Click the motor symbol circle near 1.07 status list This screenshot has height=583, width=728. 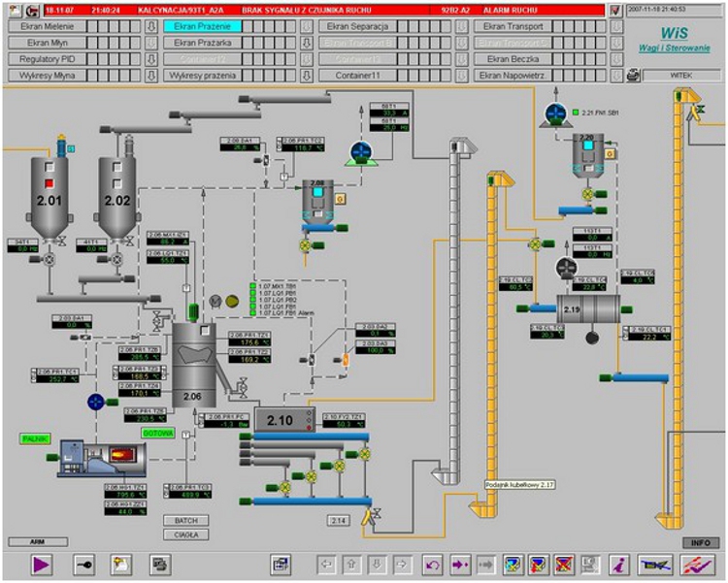click(215, 302)
